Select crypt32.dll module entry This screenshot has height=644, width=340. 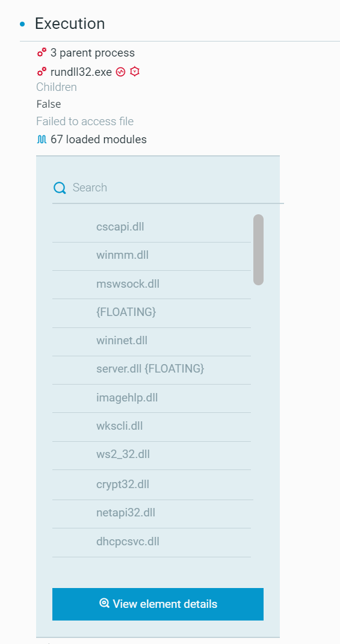[152, 485]
